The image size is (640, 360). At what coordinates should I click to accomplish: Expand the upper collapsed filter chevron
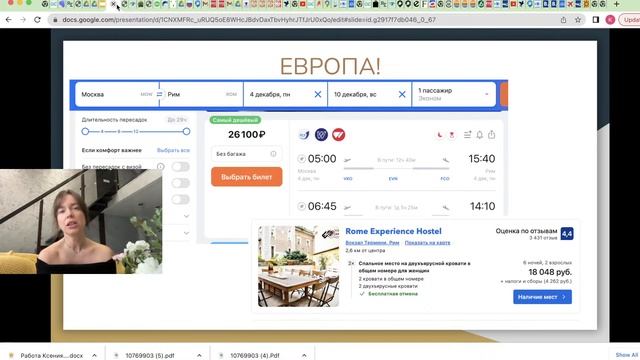187,216
